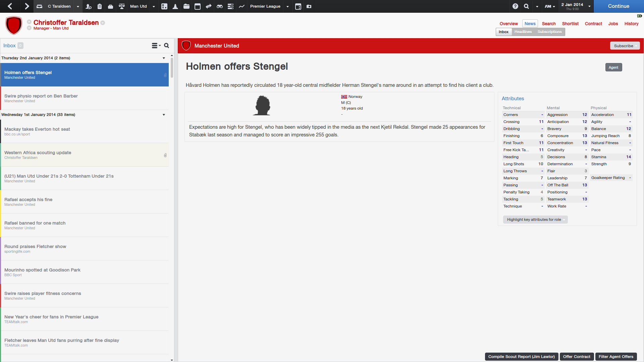Image resolution: width=644 pixels, height=362 pixels.
Task: Collapse Thursday 2nd January 2014 group
Action: (164, 58)
